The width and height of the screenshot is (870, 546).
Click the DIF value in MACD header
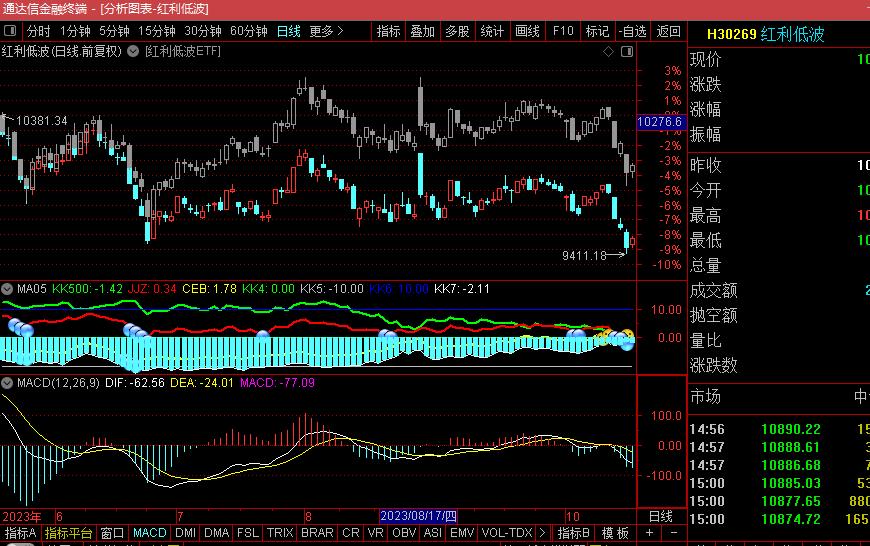[135, 383]
